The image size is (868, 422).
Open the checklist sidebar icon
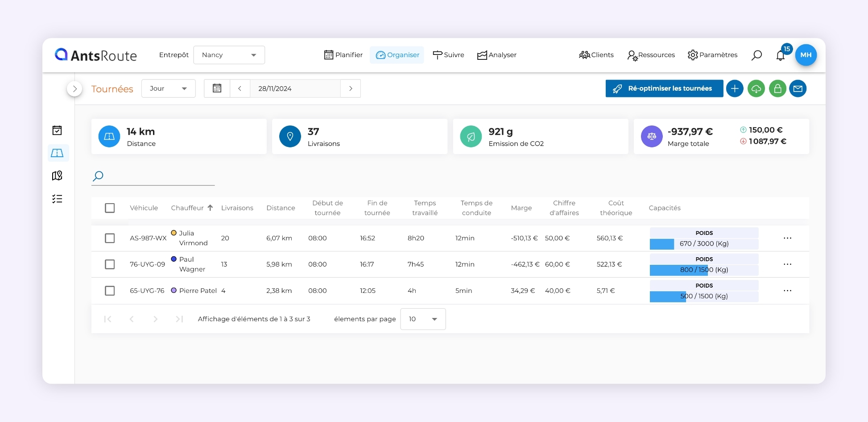pyautogui.click(x=57, y=199)
